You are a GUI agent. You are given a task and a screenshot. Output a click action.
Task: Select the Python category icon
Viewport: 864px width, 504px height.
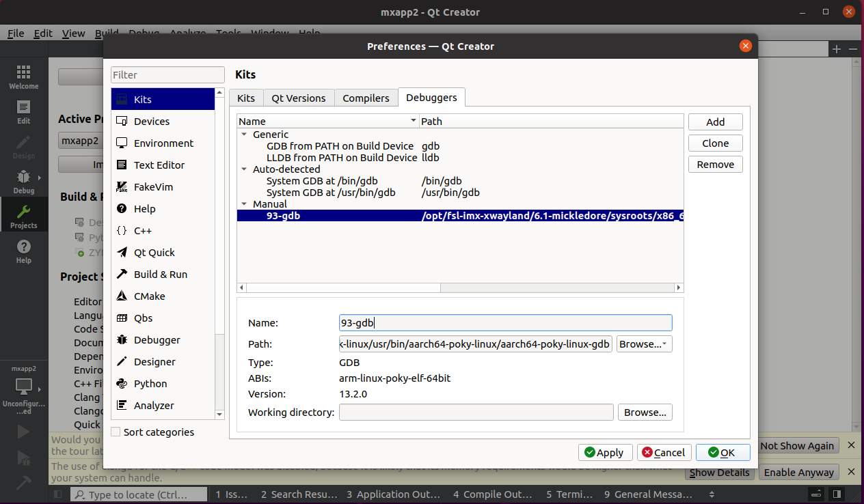point(122,384)
